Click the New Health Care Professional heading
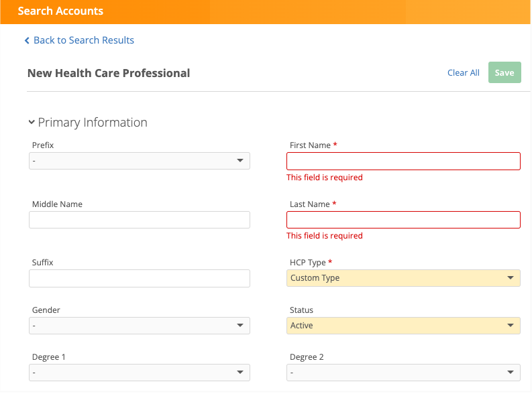532x394 pixels. click(x=109, y=73)
